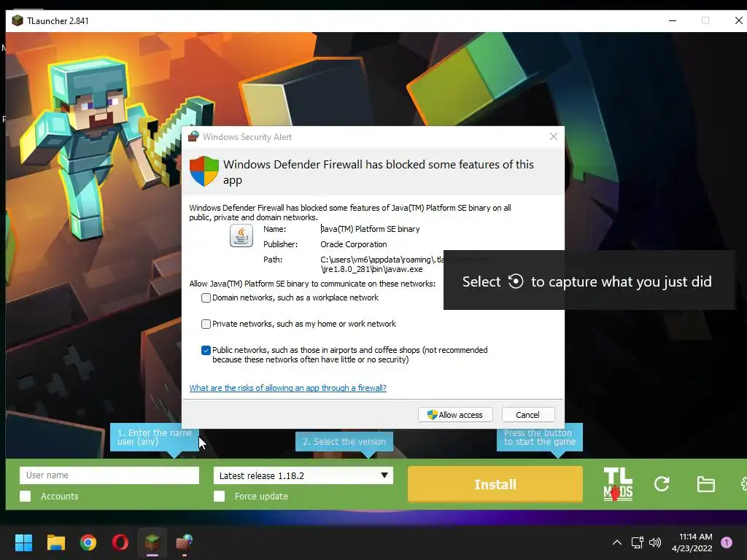Close the Windows Security Alert dialog

coord(553,136)
